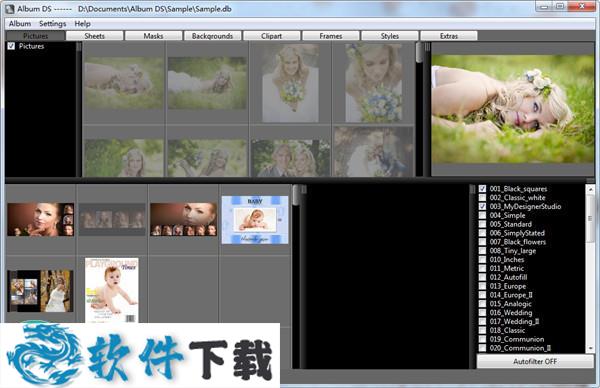Pick the bride with bouquet portrait thumbnail

tap(290, 83)
